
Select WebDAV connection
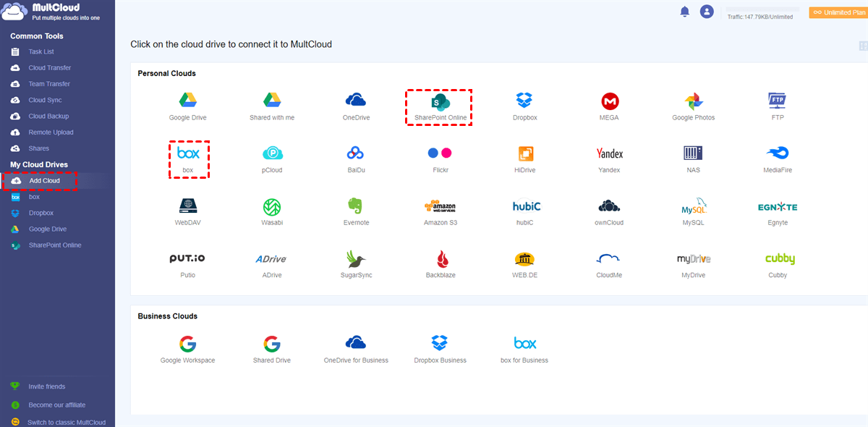click(188, 213)
